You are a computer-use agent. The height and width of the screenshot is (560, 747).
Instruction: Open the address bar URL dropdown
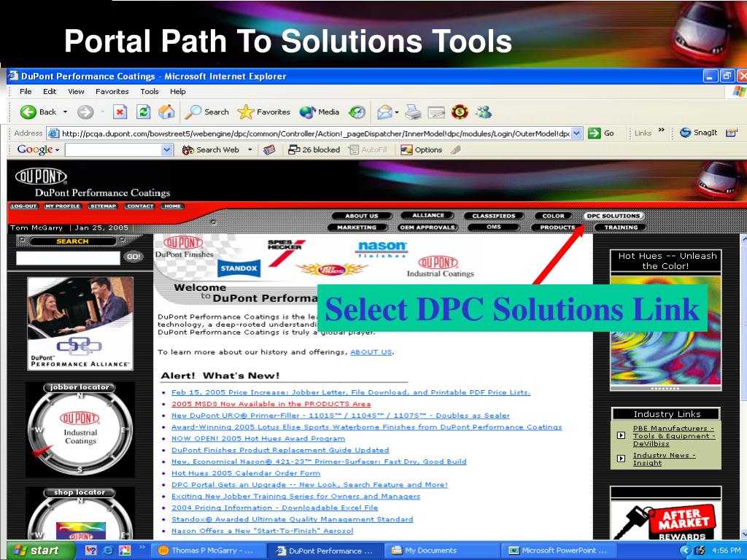coord(576,133)
